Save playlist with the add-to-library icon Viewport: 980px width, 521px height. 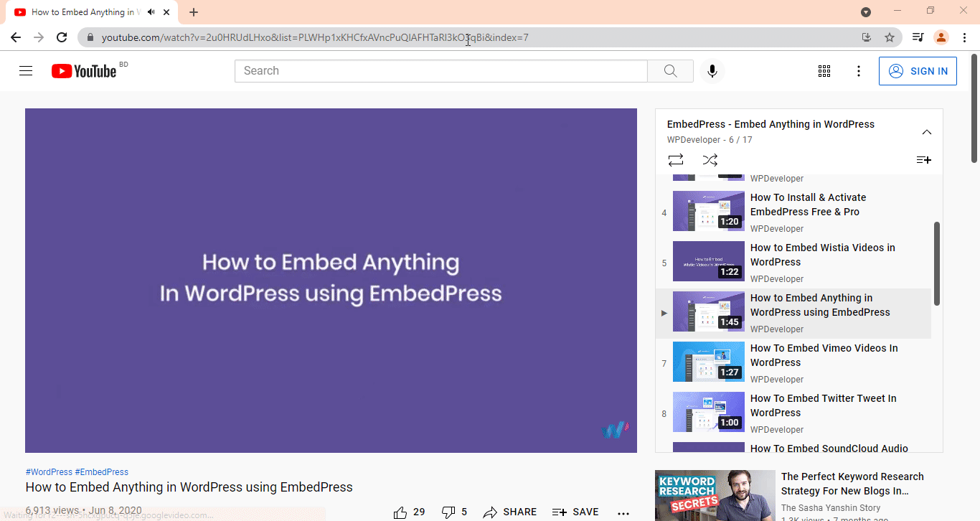(x=924, y=160)
